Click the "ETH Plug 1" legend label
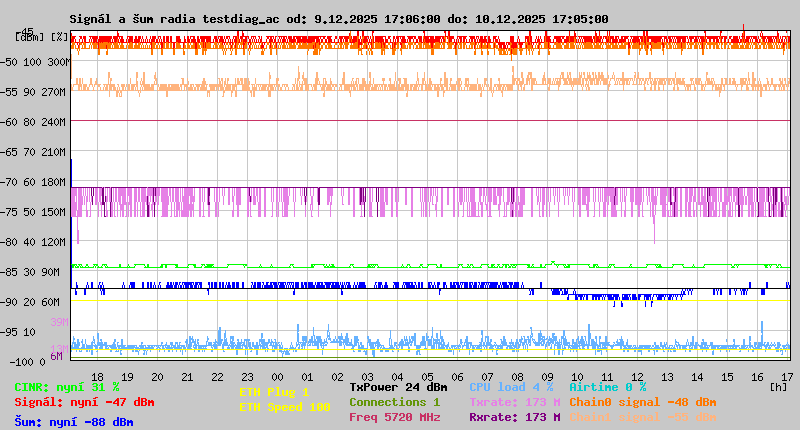Screen dimensions: 800x430 click(274, 392)
